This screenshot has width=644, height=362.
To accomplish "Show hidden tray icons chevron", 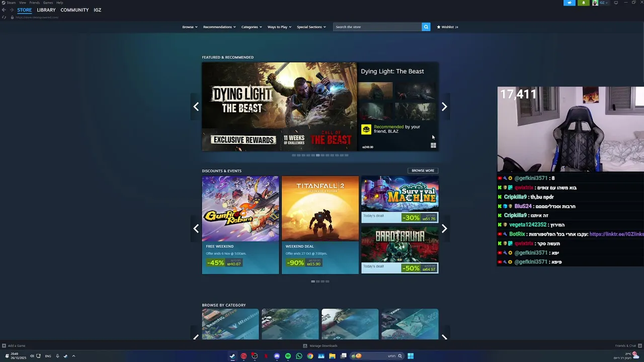I will [73, 356].
